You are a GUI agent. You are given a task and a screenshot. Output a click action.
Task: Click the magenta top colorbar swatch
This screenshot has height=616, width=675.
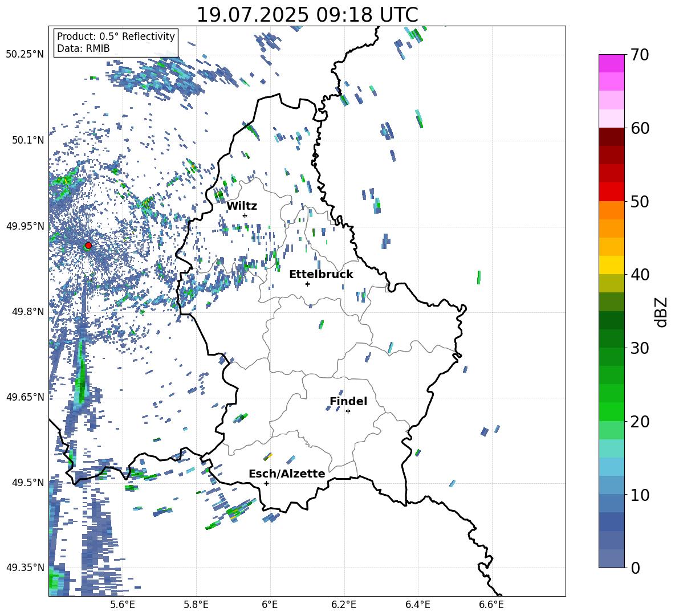click(612, 64)
